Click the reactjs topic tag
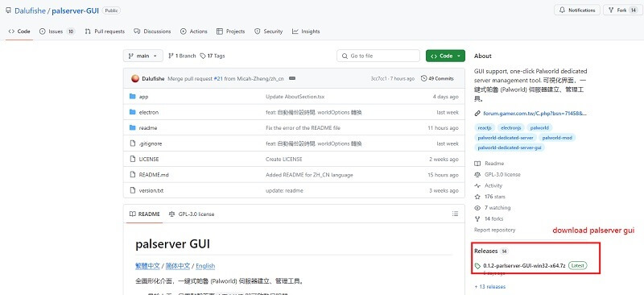Viewport: 644px width, 295px height. tap(485, 128)
